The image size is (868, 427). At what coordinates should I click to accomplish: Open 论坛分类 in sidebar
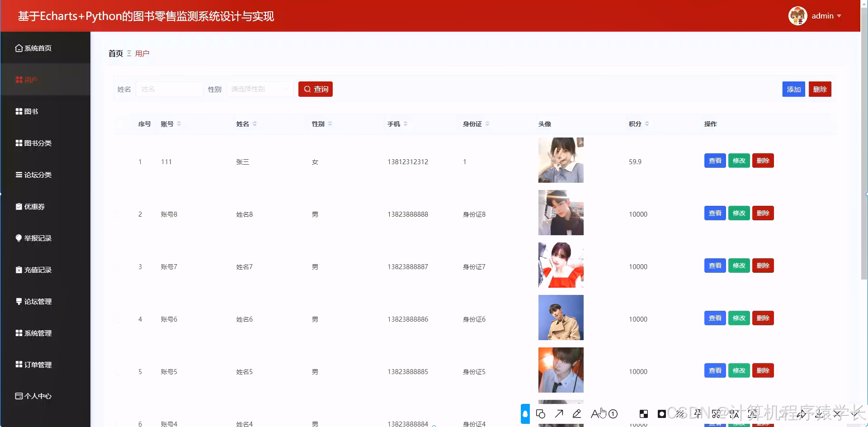(45, 175)
